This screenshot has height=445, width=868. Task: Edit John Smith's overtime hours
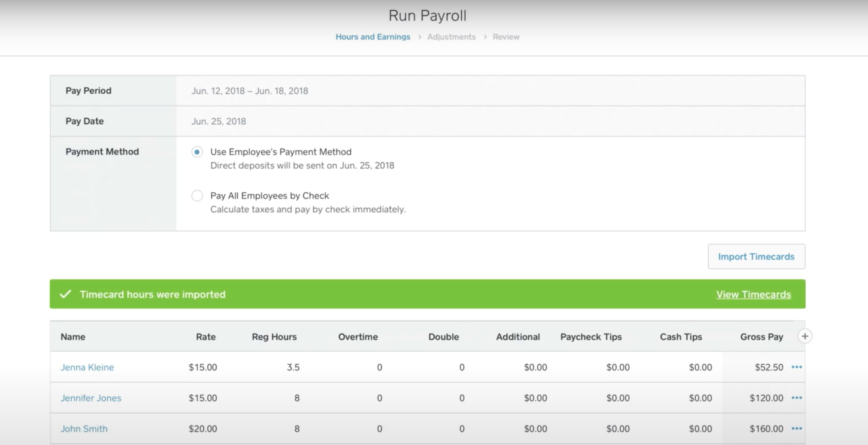(379, 429)
